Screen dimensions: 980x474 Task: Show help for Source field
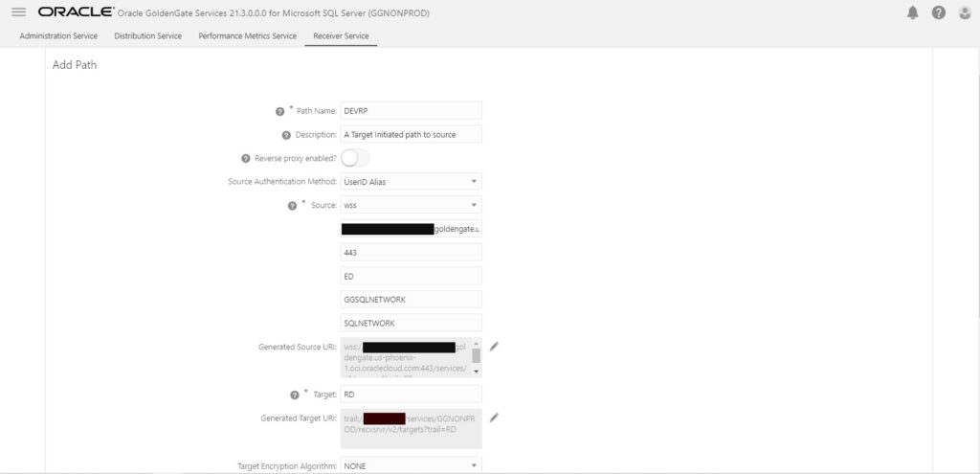pyautogui.click(x=292, y=206)
